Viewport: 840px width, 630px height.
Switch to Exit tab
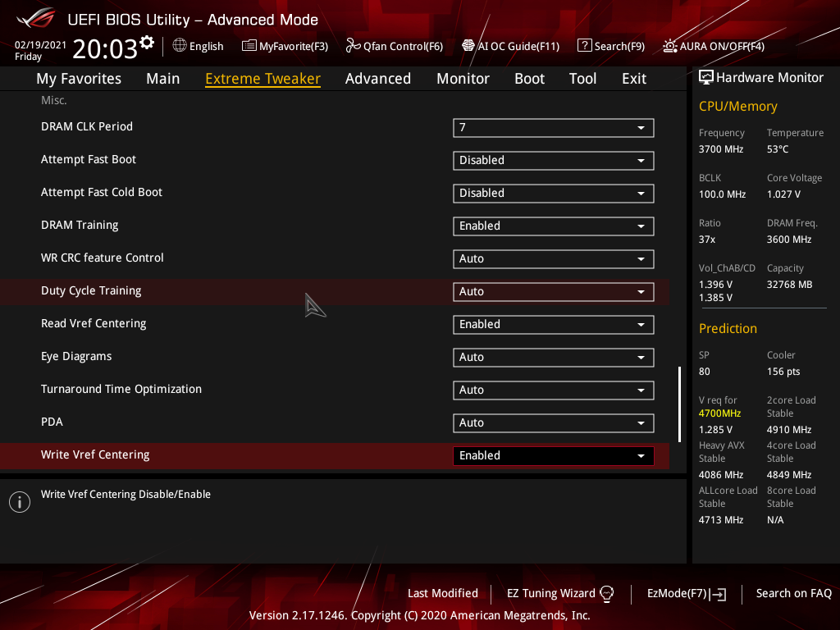point(634,79)
